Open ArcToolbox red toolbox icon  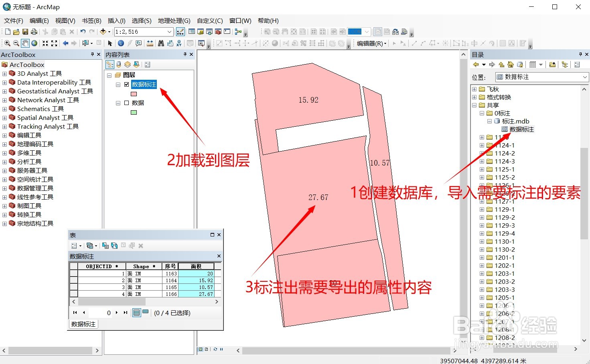218,32
